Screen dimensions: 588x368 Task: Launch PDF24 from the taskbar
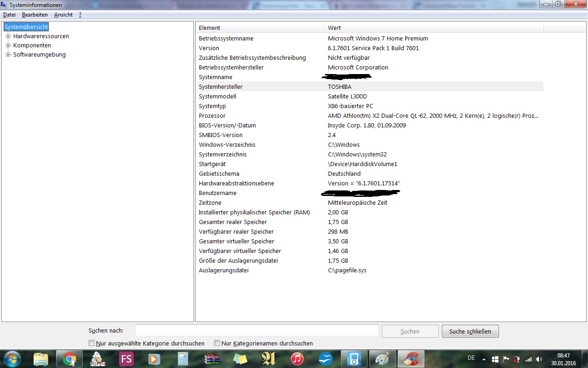coord(97,359)
